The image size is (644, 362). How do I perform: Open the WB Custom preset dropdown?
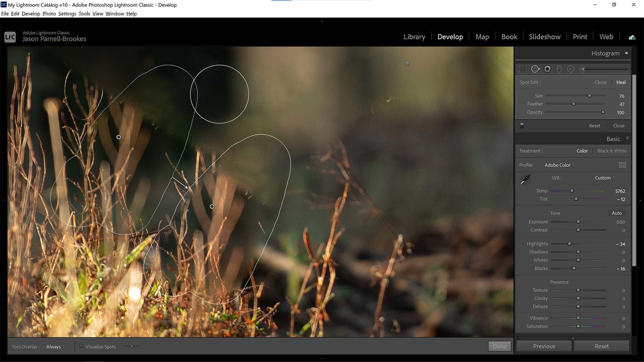coord(605,178)
